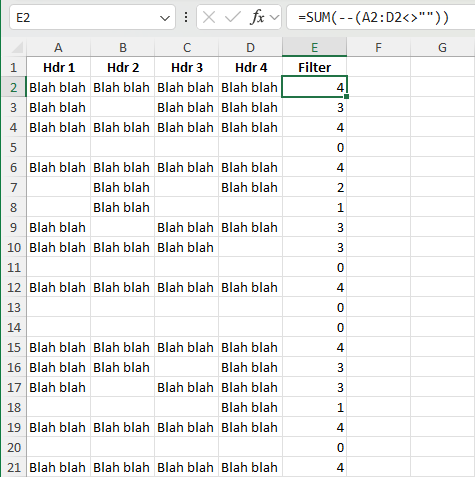
Task: Select column A header
Action: pyautogui.click(x=58, y=48)
